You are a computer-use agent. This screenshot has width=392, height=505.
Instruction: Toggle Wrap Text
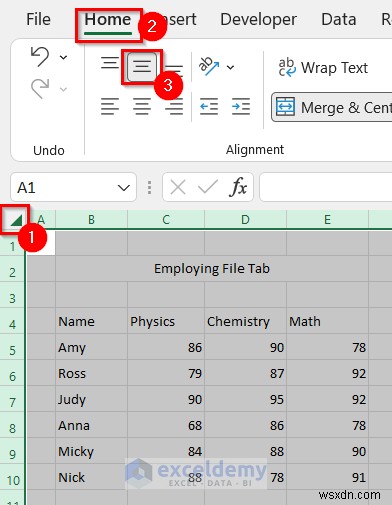pos(323,68)
